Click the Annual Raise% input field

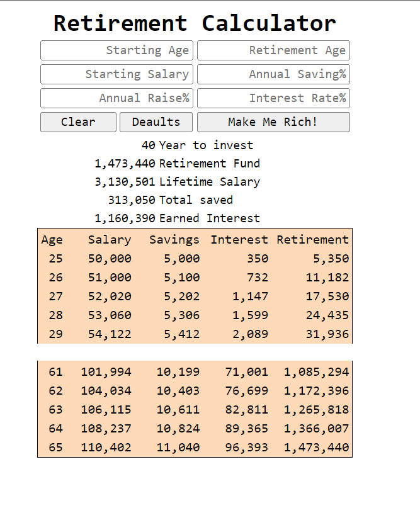click(116, 98)
